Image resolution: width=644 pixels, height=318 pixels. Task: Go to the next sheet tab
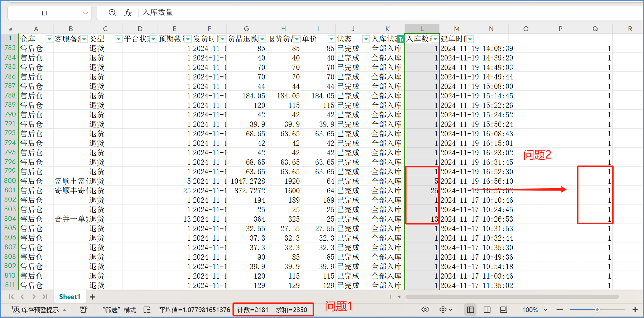[x=34, y=297]
